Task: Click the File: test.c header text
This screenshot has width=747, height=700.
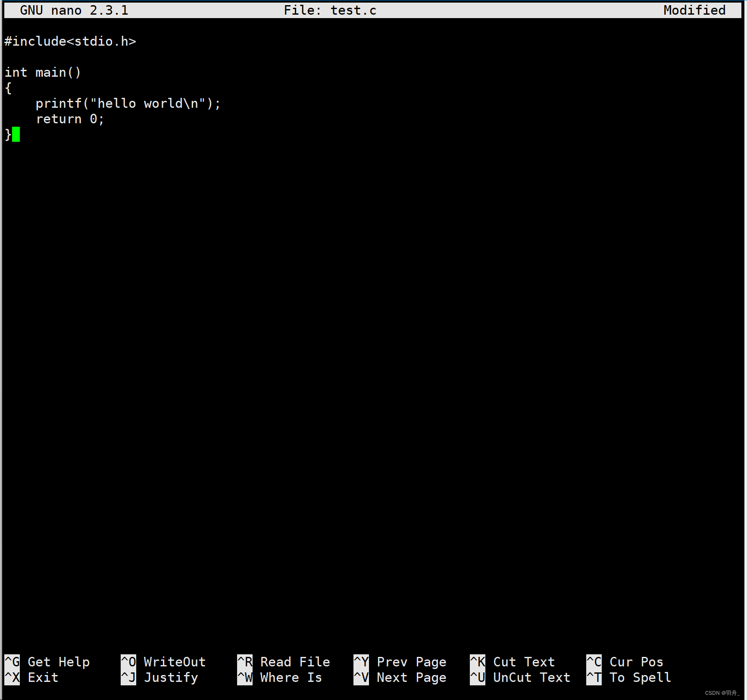Action: [x=330, y=10]
